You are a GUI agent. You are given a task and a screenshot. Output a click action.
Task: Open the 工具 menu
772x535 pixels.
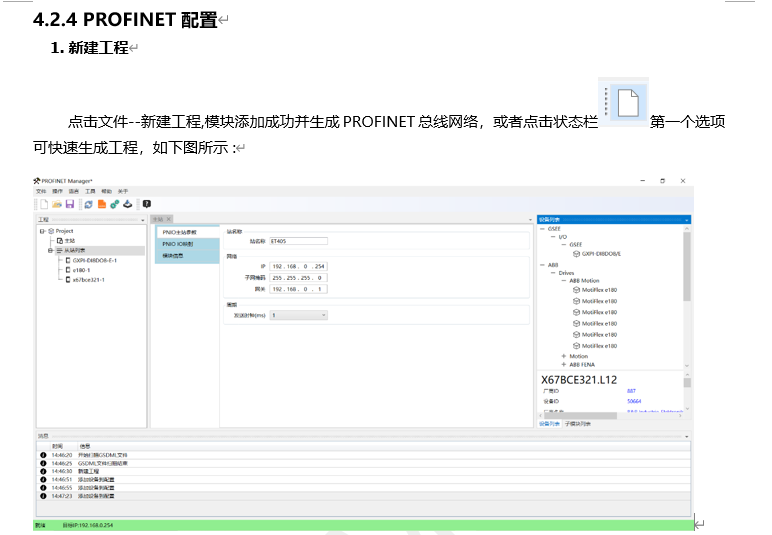click(90, 191)
